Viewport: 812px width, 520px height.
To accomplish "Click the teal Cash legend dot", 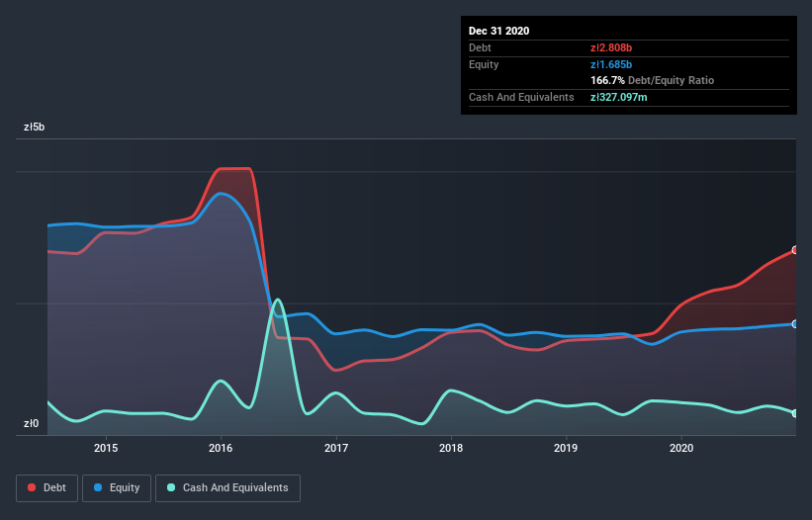I will [x=171, y=487].
